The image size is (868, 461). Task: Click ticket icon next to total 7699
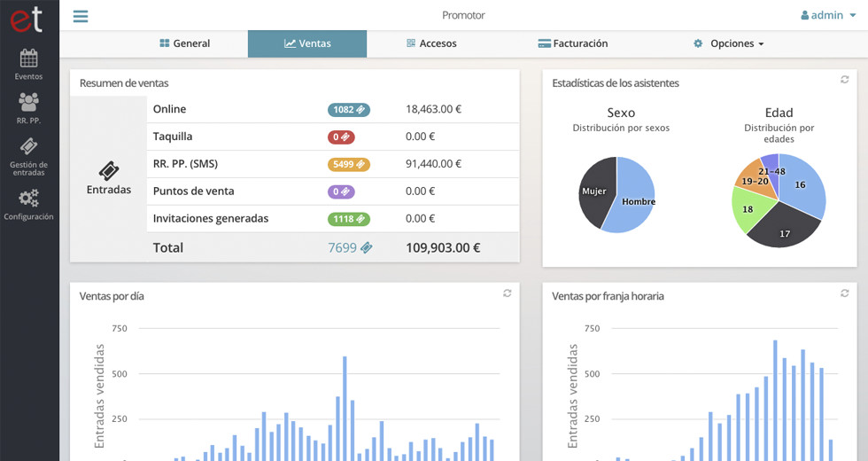coord(367,247)
